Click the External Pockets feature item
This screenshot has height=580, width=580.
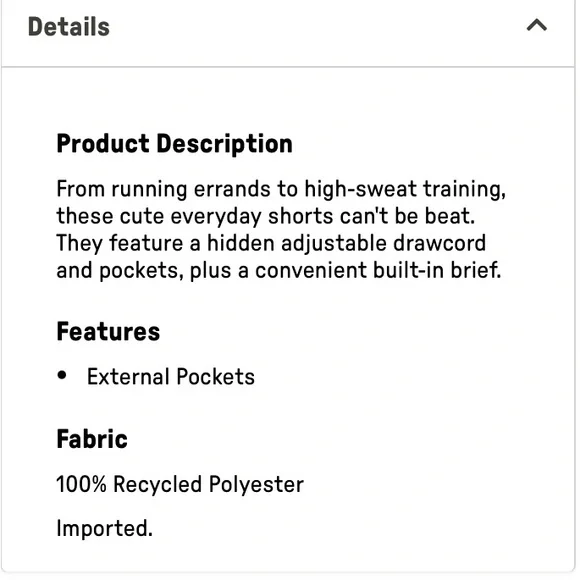(171, 377)
